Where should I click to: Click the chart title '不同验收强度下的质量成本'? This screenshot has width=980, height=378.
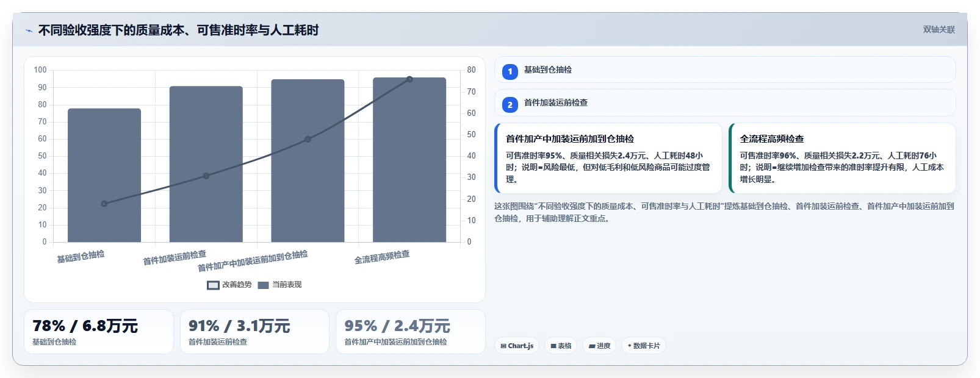(111, 30)
